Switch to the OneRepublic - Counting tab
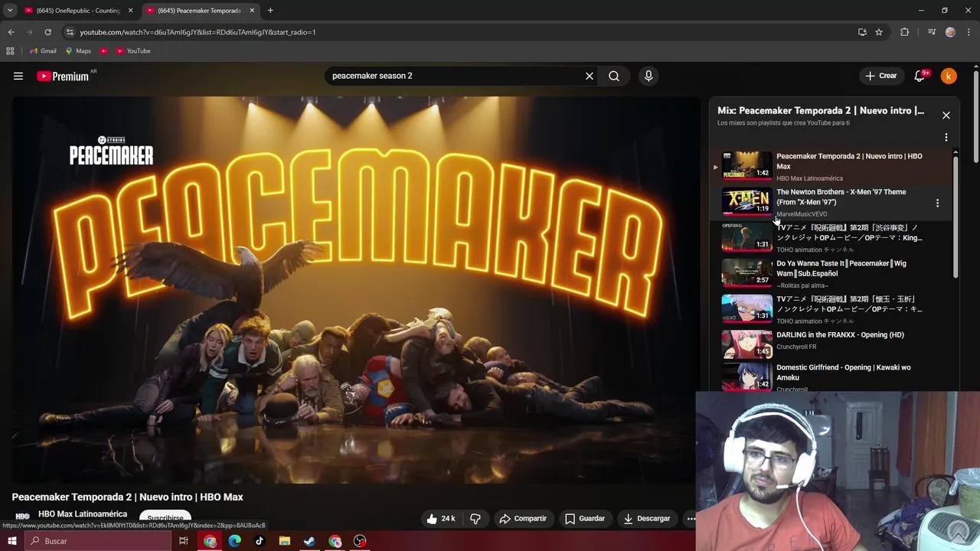Viewport: 980px width, 551px height. (x=79, y=11)
